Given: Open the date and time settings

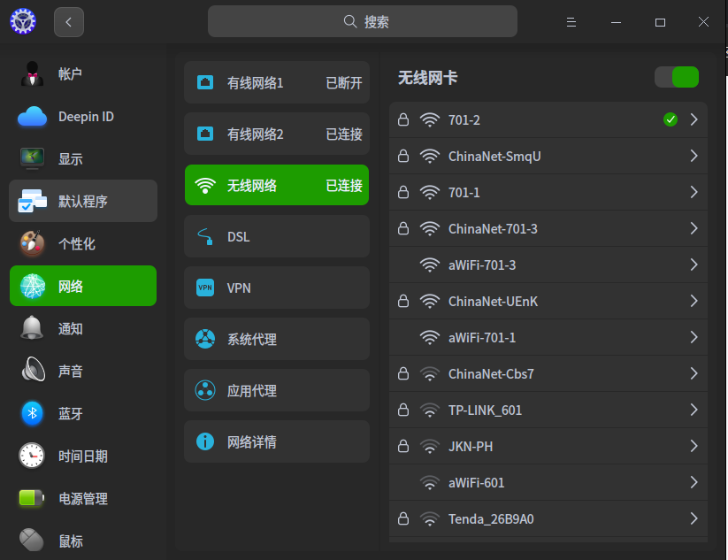Looking at the screenshot, I should pos(83,456).
